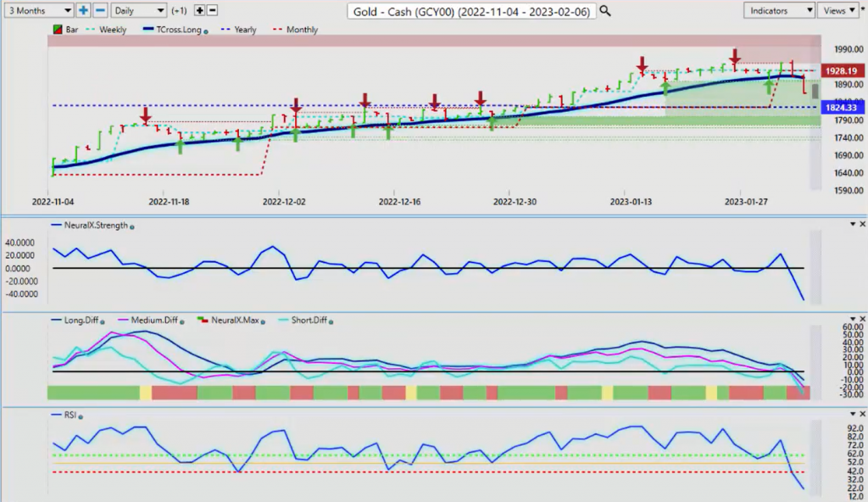Screen dimensions: 868x502
Task: Toggle the Long.Diff legend label
Action: [x=81, y=321]
